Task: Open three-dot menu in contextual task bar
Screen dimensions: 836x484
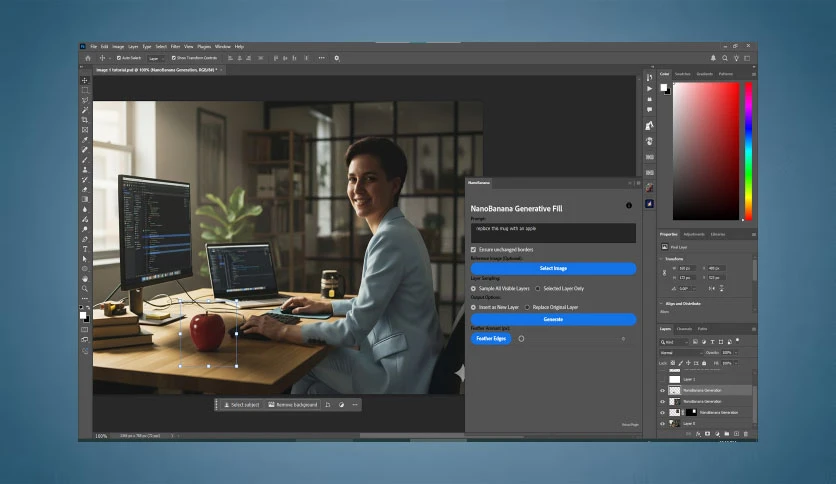Action: [x=355, y=405]
